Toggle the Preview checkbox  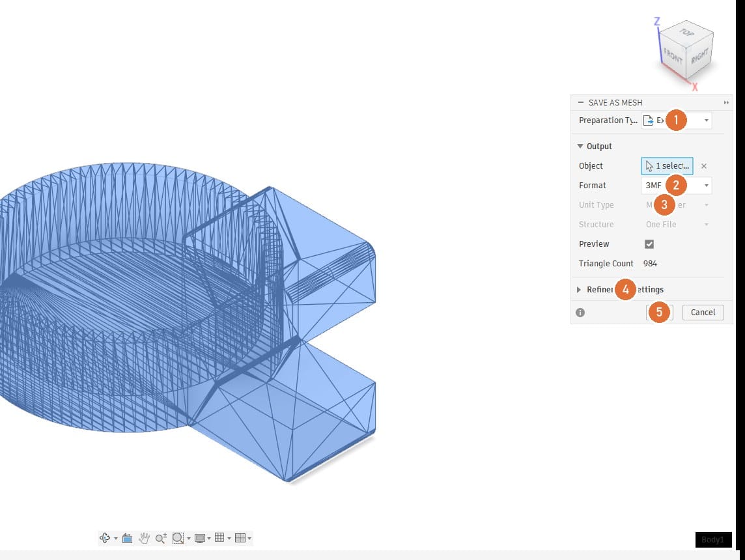pyautogui.click(x=649, y=244)
